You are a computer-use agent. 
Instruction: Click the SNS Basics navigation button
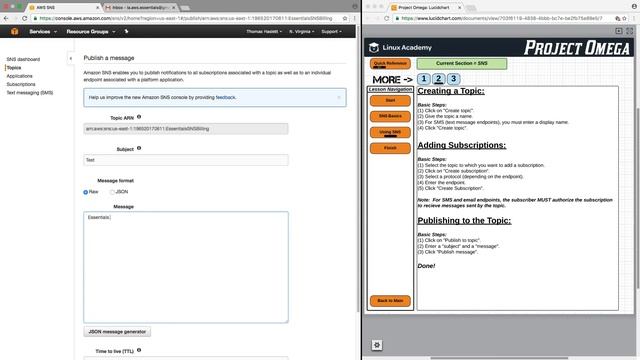pyautogui.click(x=390, y=116)
